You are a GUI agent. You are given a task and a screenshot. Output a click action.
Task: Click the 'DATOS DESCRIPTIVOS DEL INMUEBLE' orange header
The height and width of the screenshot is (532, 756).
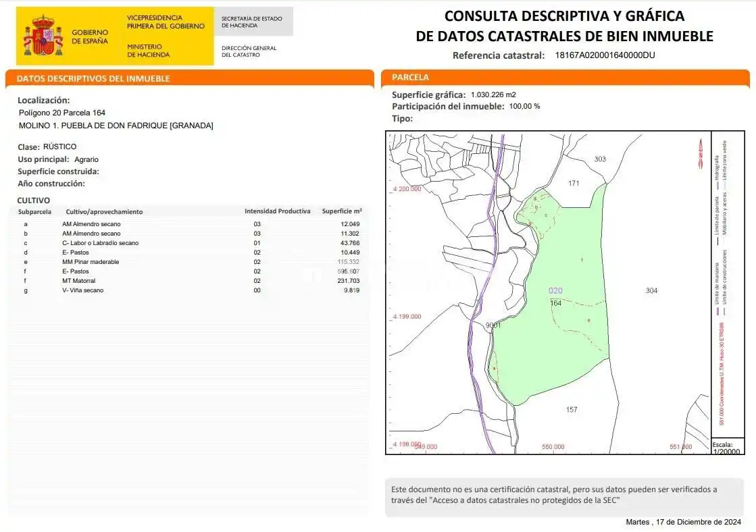[x=189, y=78]
